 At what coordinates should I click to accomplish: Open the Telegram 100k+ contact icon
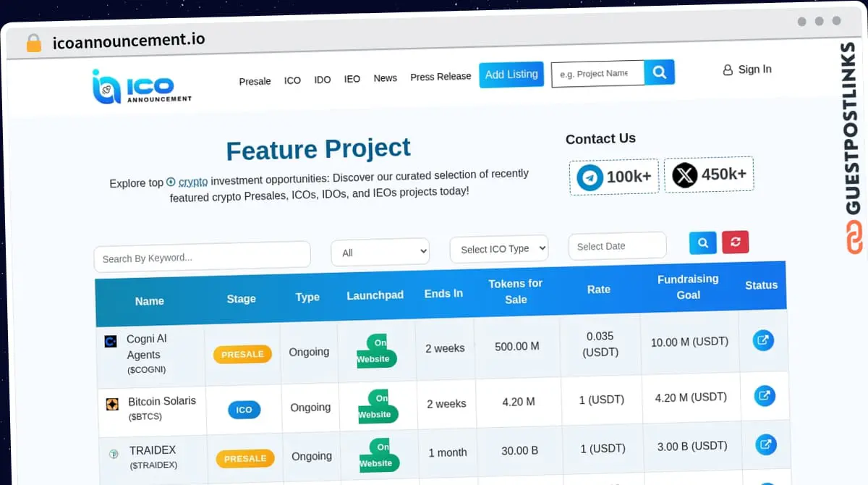click(590, 177)
